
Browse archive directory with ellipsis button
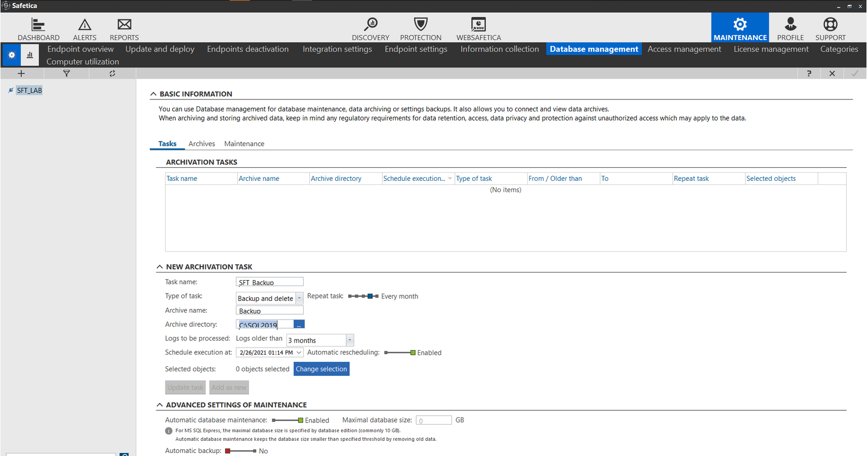click(x=299, y=324)
